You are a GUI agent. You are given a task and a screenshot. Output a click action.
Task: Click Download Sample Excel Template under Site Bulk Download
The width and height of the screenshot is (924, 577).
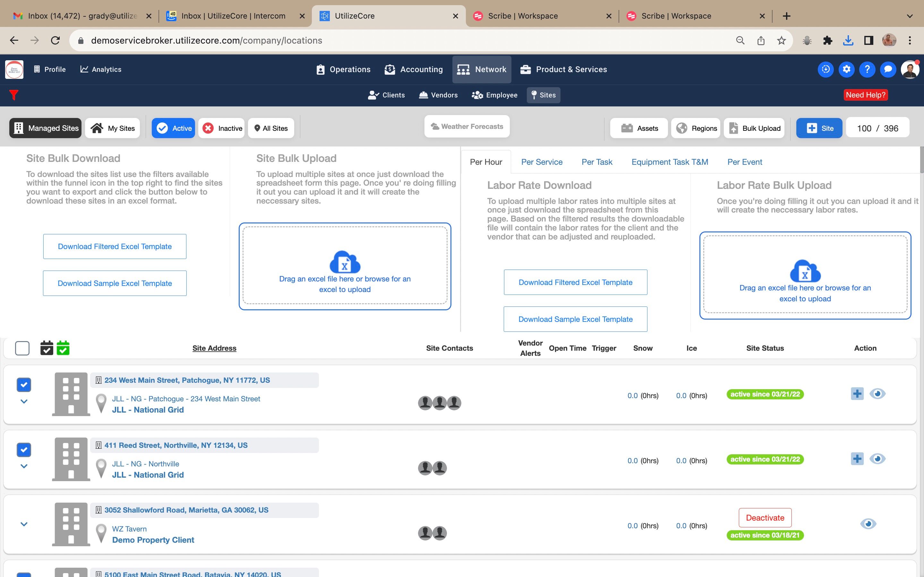(115, 283)
